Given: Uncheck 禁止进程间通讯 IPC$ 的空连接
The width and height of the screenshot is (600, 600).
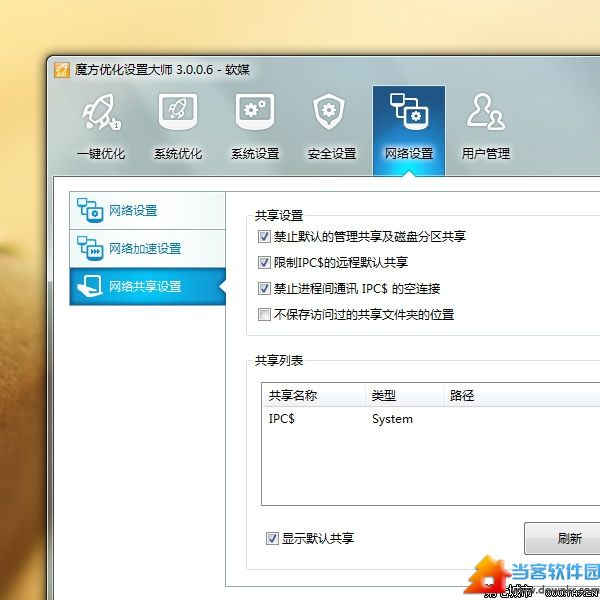Looking at the screenshot, I should (264, 289).
